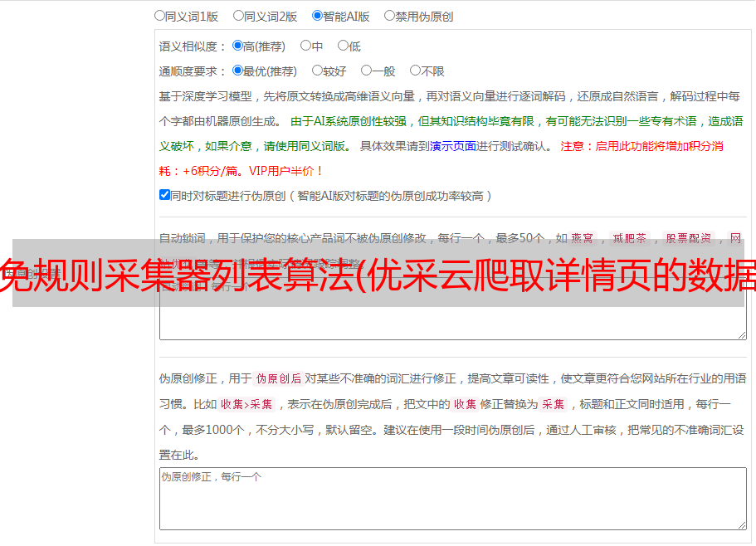Select the 同义词1版 radio option

(x=159, y=16)
